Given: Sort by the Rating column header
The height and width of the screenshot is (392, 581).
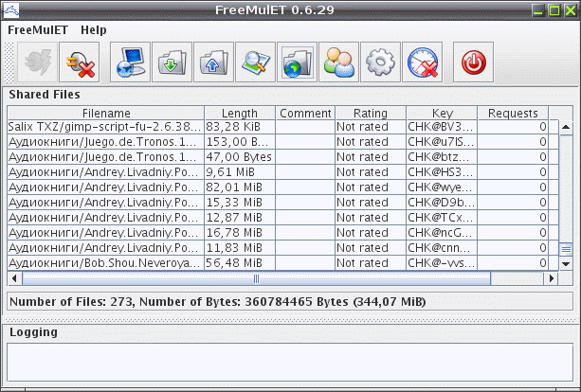Looking at the screenshot, I should coord(371,113).
